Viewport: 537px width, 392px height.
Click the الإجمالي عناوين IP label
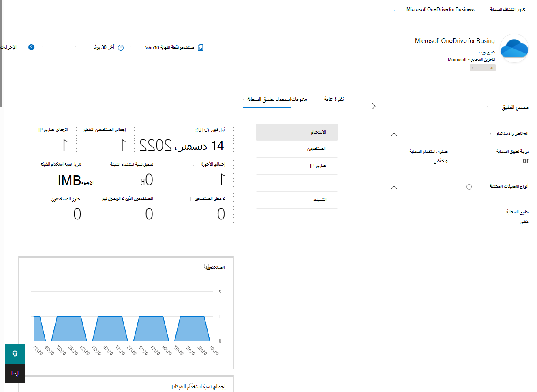coord(53,130)
